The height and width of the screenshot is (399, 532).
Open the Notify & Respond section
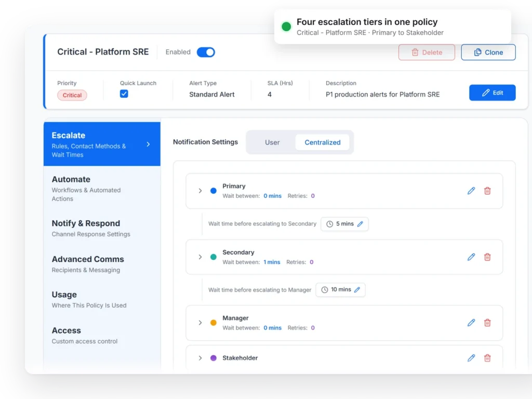coord(102,229)
